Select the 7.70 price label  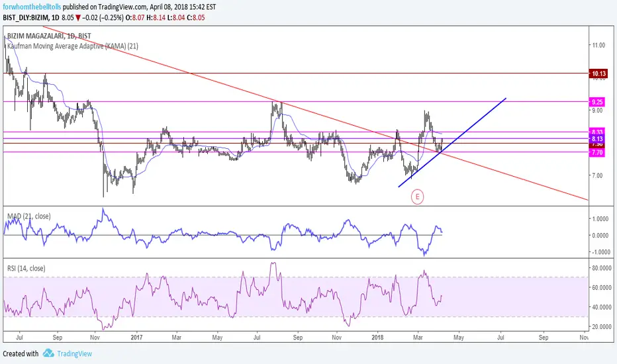[596, 152]
